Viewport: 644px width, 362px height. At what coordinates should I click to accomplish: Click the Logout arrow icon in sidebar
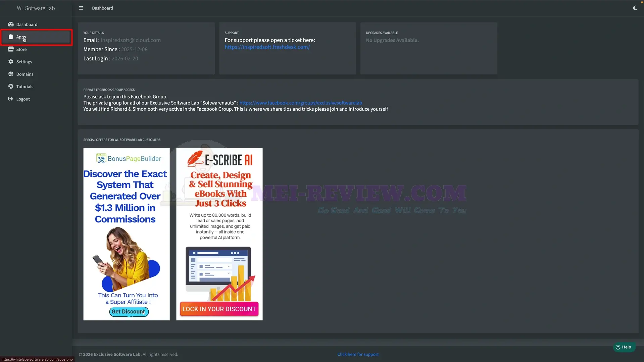[x=11, y=99]
